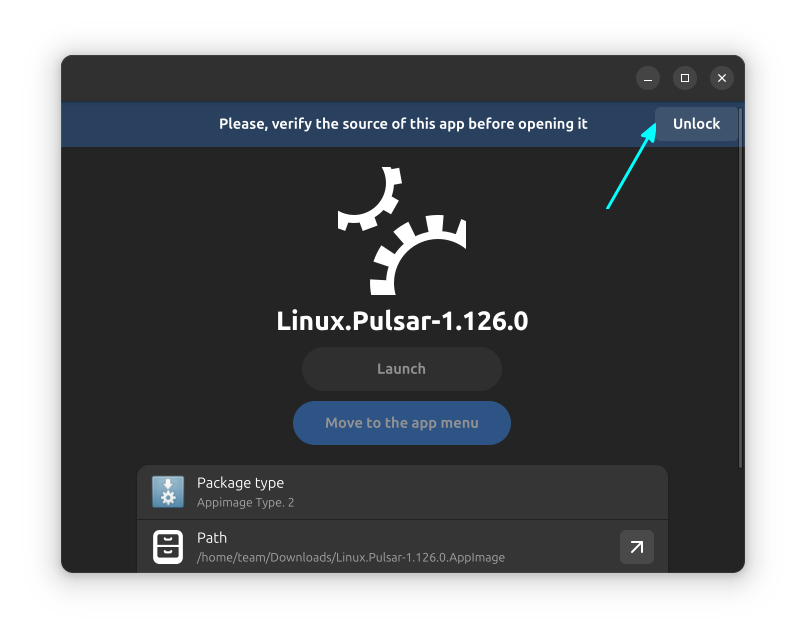The height and width of the screenshot is (640, 806).
Task: Open the file location with the arrow icon
Action: (636, 547)
